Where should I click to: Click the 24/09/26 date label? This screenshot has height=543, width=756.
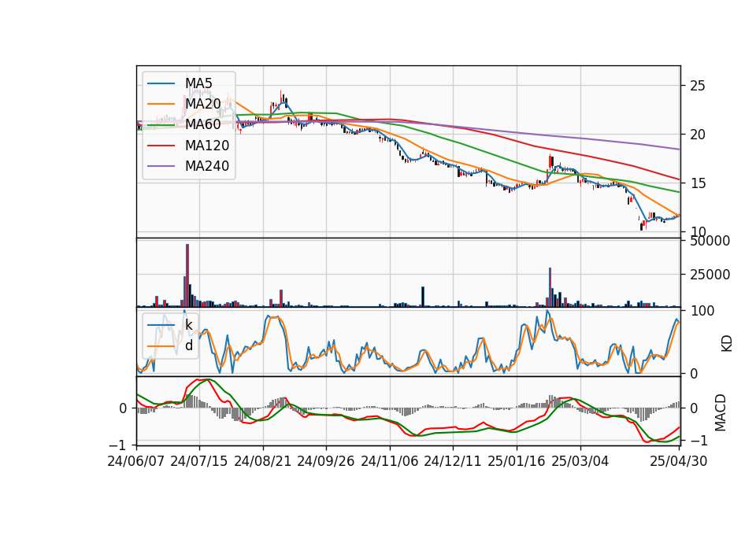326,462
